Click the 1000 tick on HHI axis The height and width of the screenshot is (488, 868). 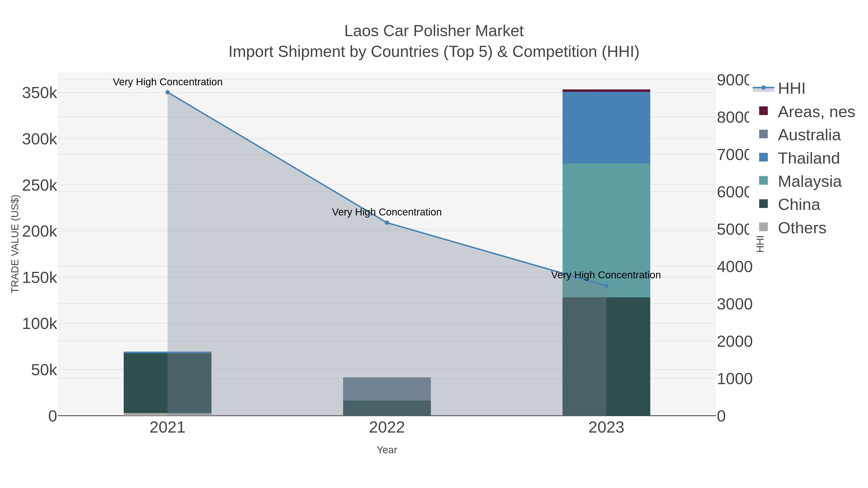pyautogui.click(x=735, y=379)
